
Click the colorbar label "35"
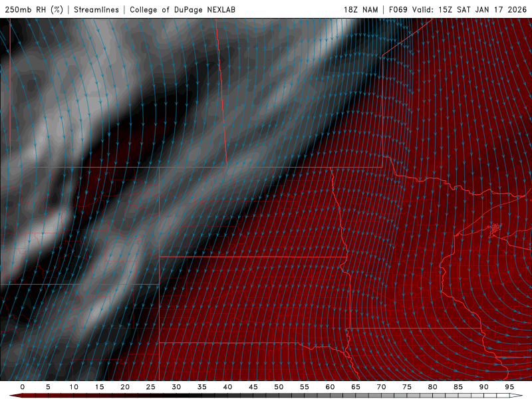point(202,387)
